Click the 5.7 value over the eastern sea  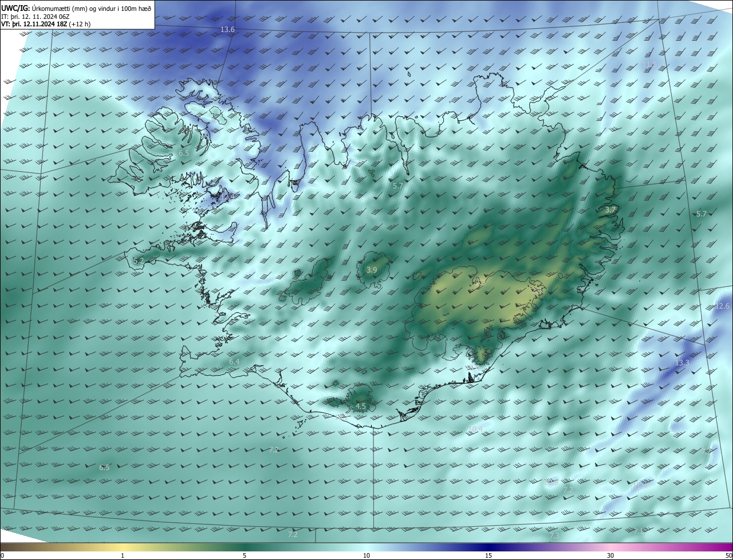click(x=702, y=214)
